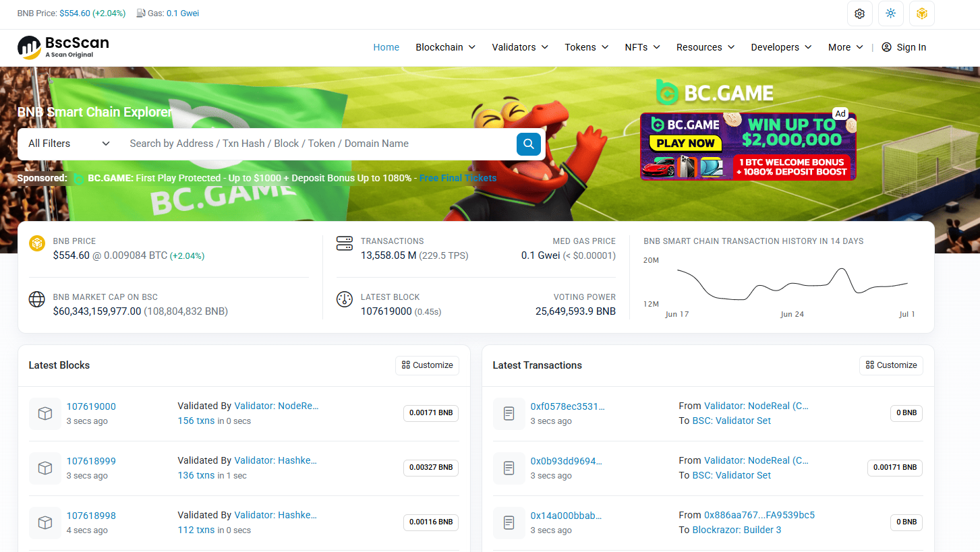Click the BNB coin icon beside BNB Price
The width and height of the screenshot is (980, 552).
[37, 243]
